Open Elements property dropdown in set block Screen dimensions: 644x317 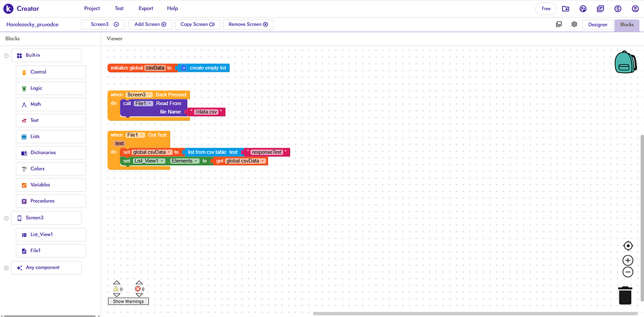click(197, 161)
